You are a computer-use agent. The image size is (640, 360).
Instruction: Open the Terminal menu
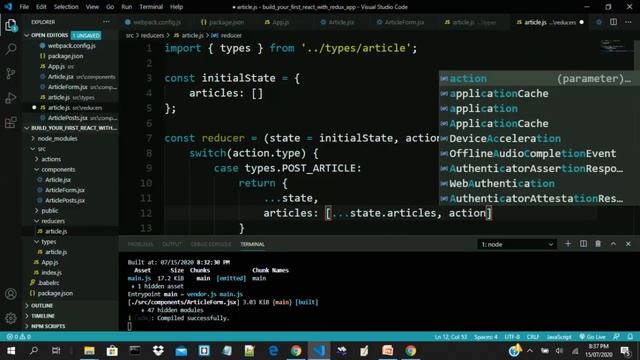click(x=151, y=7)
